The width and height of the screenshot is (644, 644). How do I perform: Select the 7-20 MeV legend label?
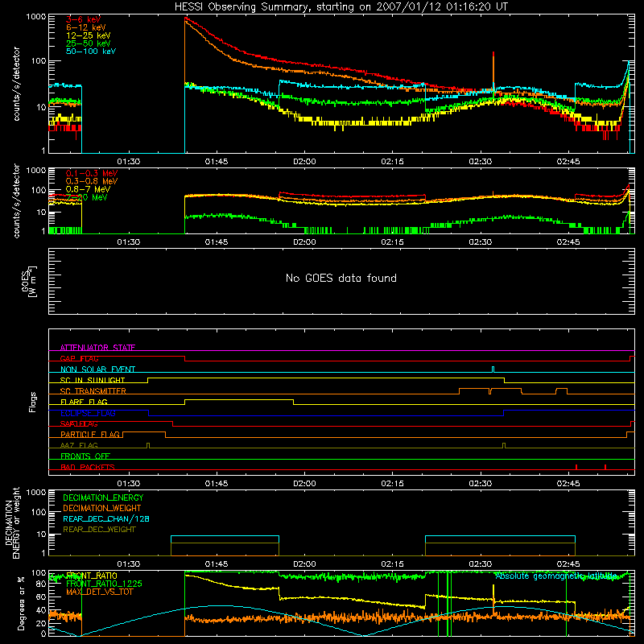86,197
